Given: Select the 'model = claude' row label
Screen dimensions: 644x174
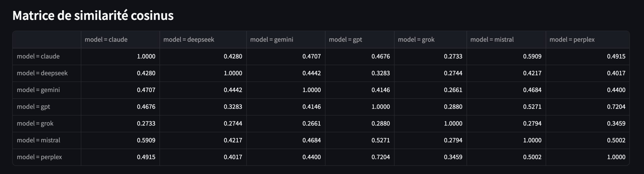Looking at the screenshot, I should pos(38,56).
